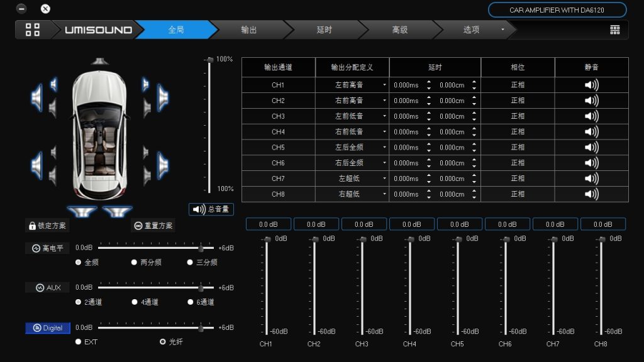
Task: Select the front-right gray midrange speaker
Action: coord(147,108)
